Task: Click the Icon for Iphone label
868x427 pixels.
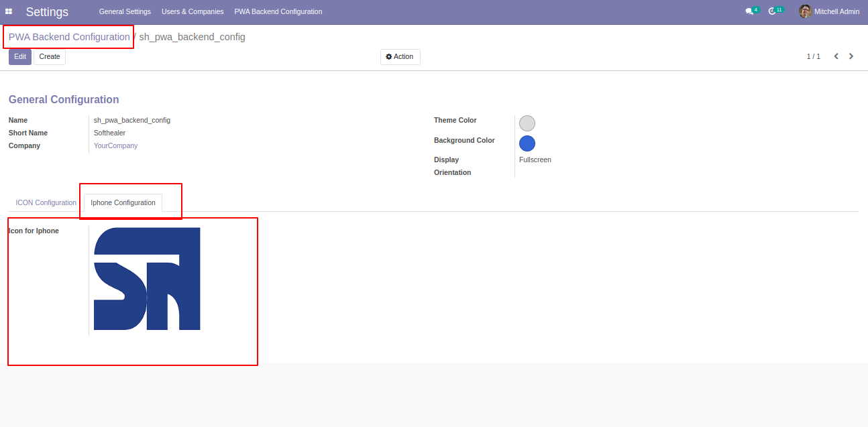Action: [x=34, y=231]
